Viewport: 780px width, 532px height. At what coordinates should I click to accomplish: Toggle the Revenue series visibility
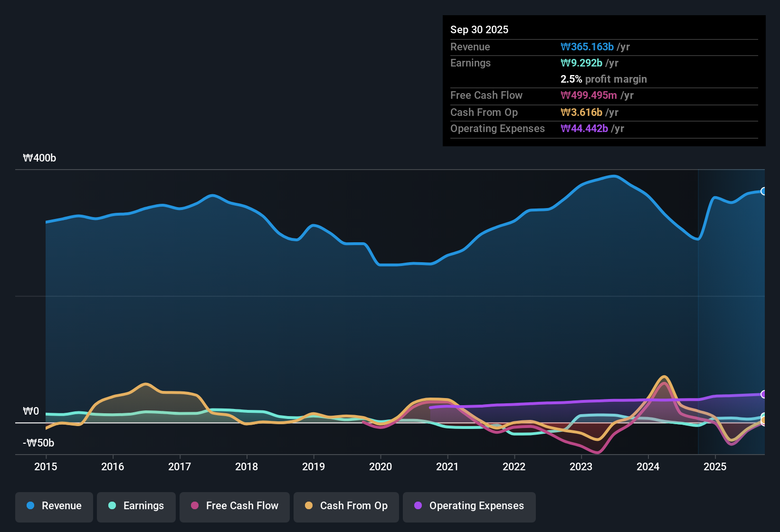[54, 506]
